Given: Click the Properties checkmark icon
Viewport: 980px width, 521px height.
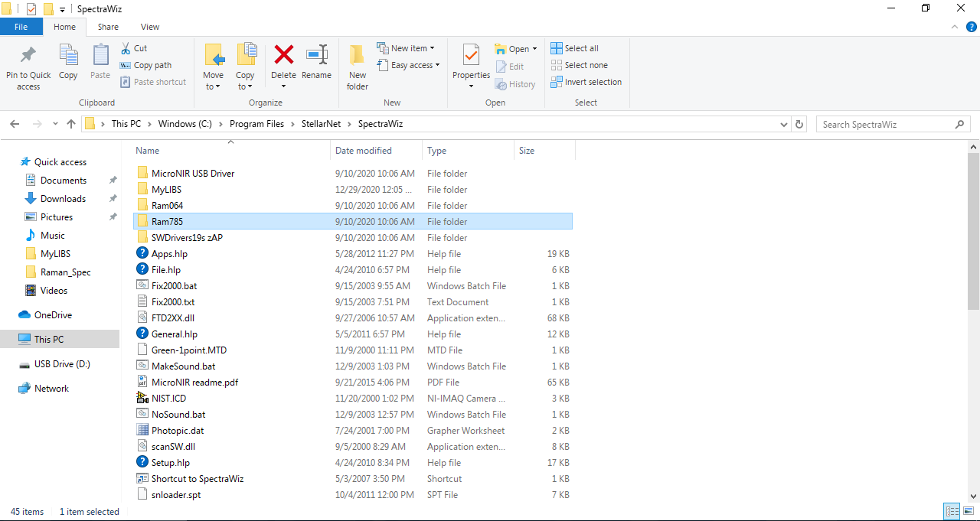Looking at the screenshot, I should tap(471, 55).
